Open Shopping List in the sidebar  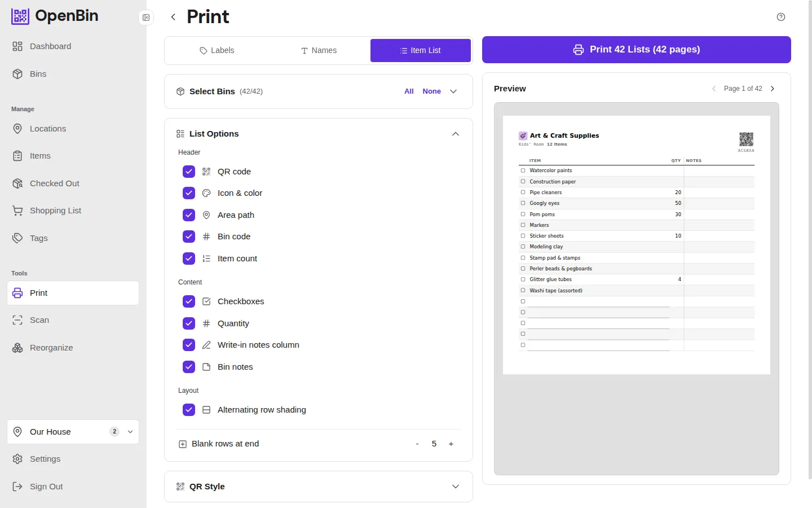click(x=73, y=211)
